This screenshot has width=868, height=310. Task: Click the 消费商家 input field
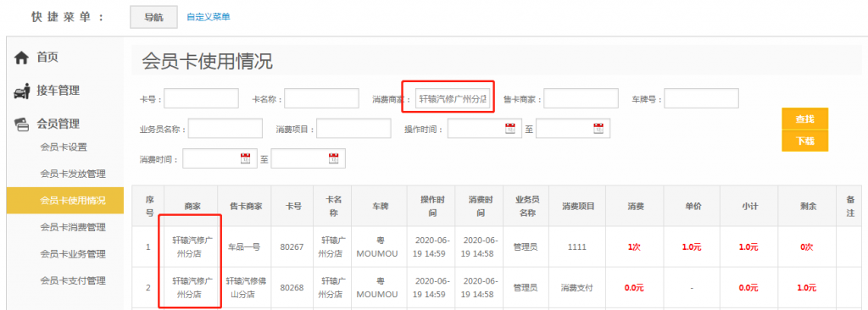pyautogui.click(x=453, y=99)
